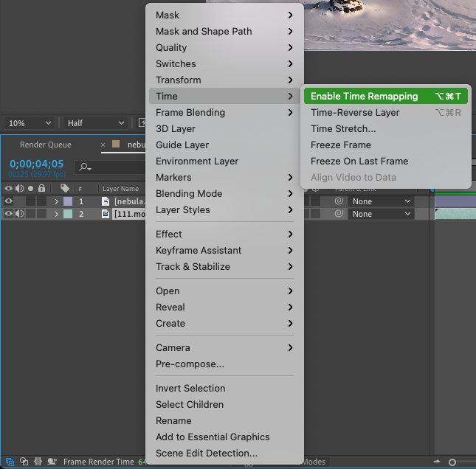Screen dimensions: 476x469
Task: Click the lock column header icon
Action: 41,188
